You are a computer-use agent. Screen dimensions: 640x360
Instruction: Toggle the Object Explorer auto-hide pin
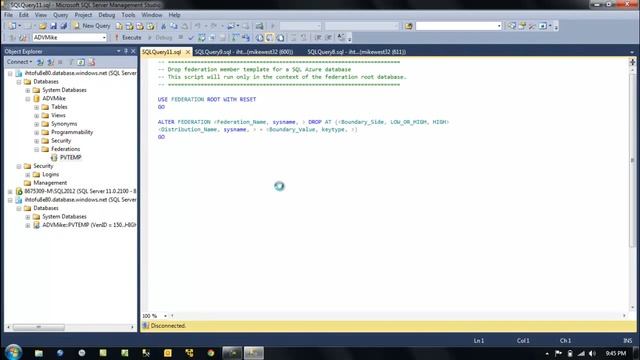tap(126, 51)
